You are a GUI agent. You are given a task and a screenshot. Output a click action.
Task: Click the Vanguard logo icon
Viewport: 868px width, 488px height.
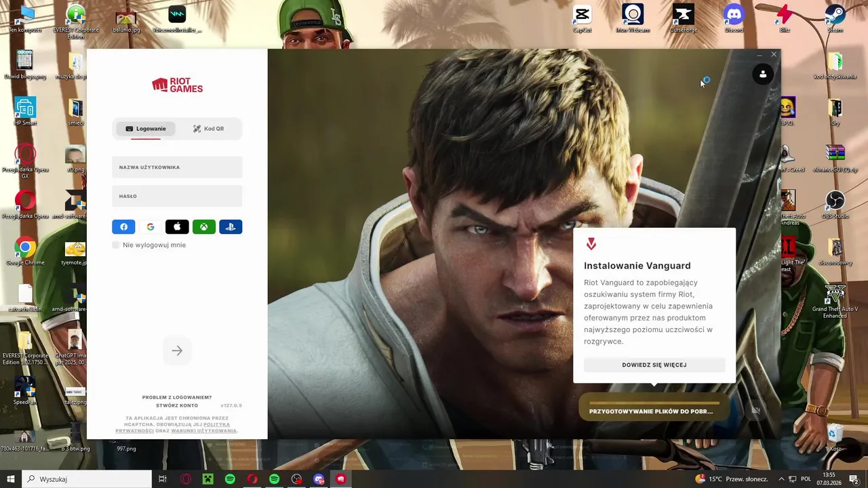591,244
